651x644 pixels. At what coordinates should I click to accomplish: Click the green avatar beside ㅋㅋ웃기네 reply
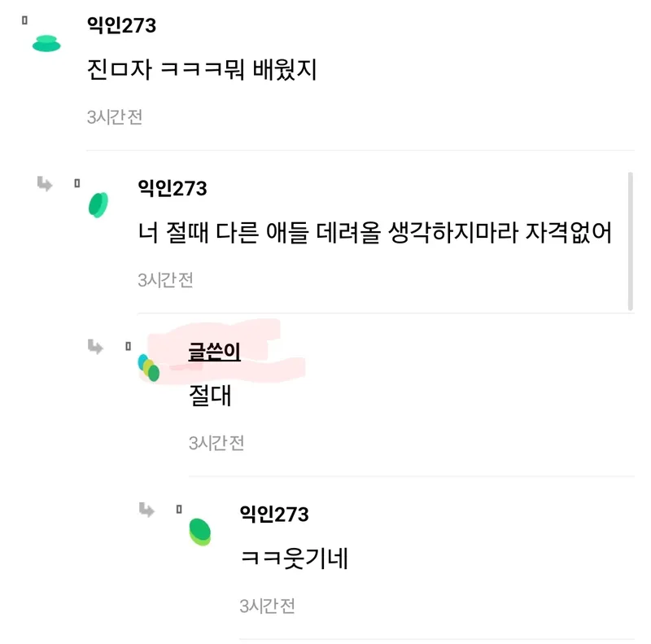[200, 532]
